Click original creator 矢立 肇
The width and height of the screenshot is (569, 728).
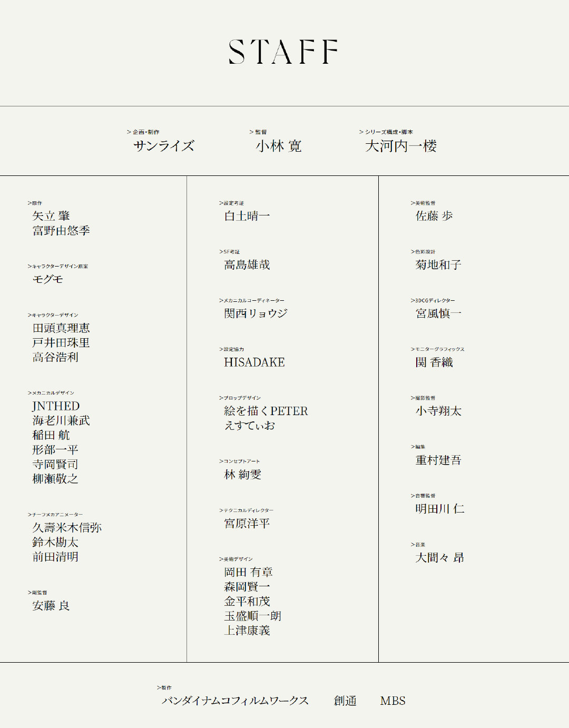pyautogui.click(x=51, y=216)
